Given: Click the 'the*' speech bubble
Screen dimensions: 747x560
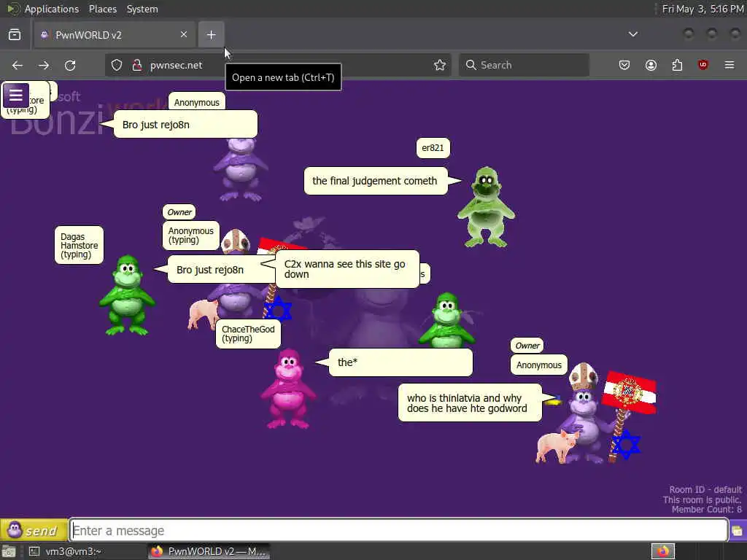Looking at the screenshot, I should (400, 362).
